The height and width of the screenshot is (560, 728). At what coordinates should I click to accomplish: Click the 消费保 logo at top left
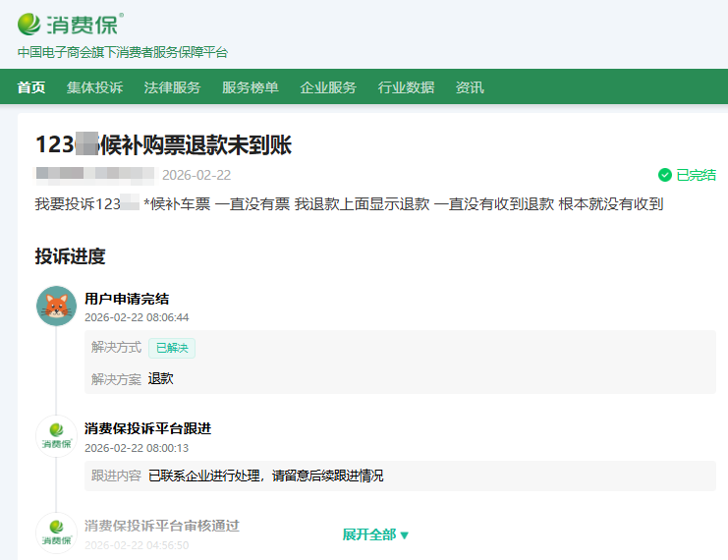click(69, 24)
